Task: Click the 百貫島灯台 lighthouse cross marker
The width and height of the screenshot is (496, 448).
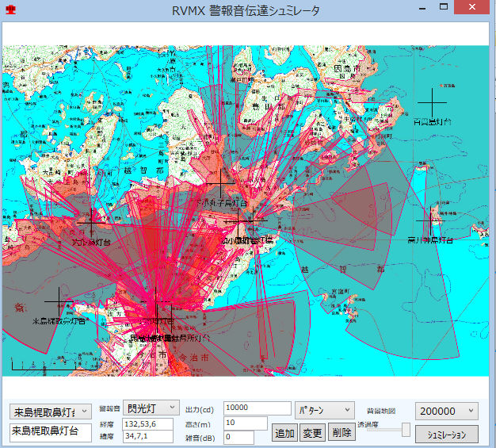Action: [432, 105]
